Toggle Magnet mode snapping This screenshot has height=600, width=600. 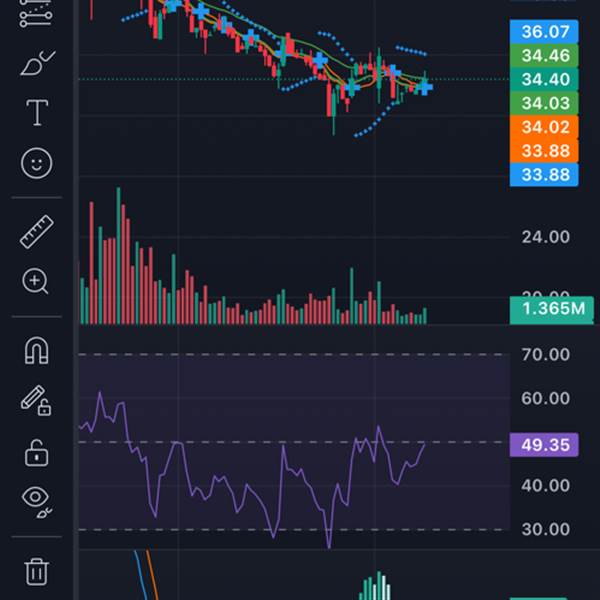click(x=37, y=350)
